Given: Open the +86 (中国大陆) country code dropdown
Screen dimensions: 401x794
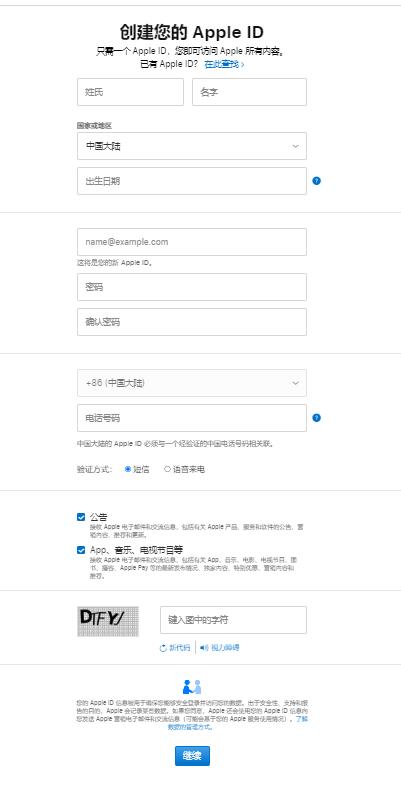Looking at the screenshot, I should click(192, 383).
